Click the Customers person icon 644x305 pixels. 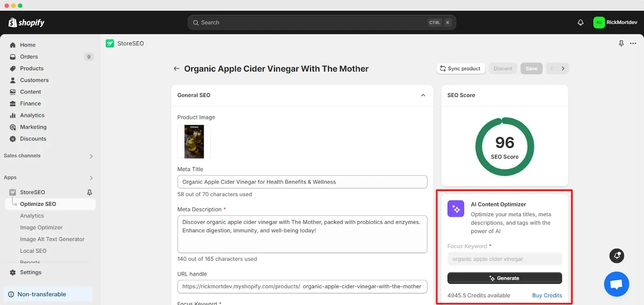13,80
